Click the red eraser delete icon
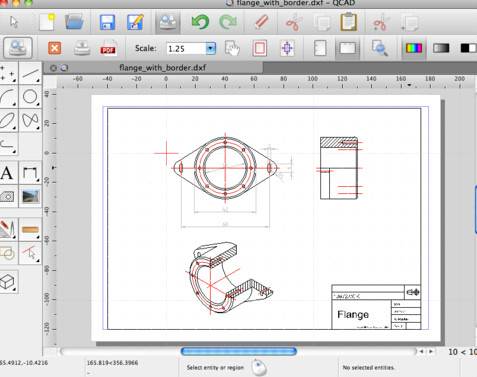Screen dimensions: 477x377 pos(261,22)
